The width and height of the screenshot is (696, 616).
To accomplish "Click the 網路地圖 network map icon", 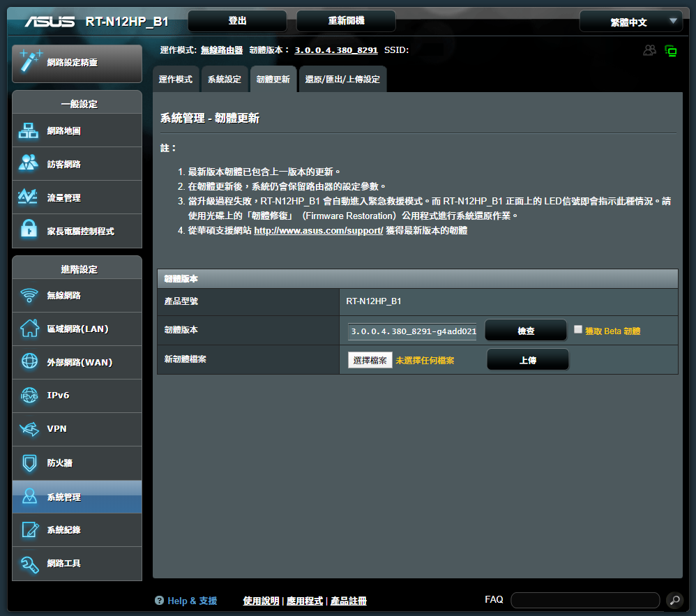I will pyautogui.click(x=29, y=130).
